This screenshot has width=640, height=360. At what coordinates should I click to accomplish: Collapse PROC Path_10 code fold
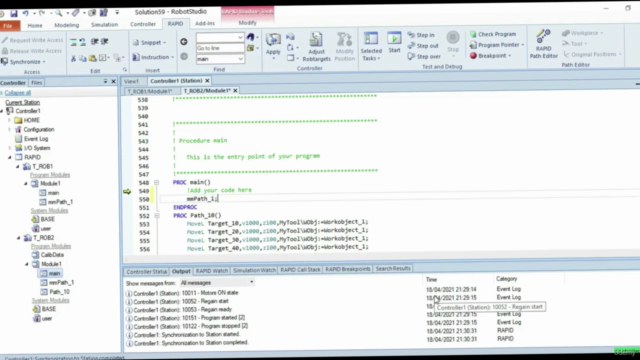[x=157, y=216]
